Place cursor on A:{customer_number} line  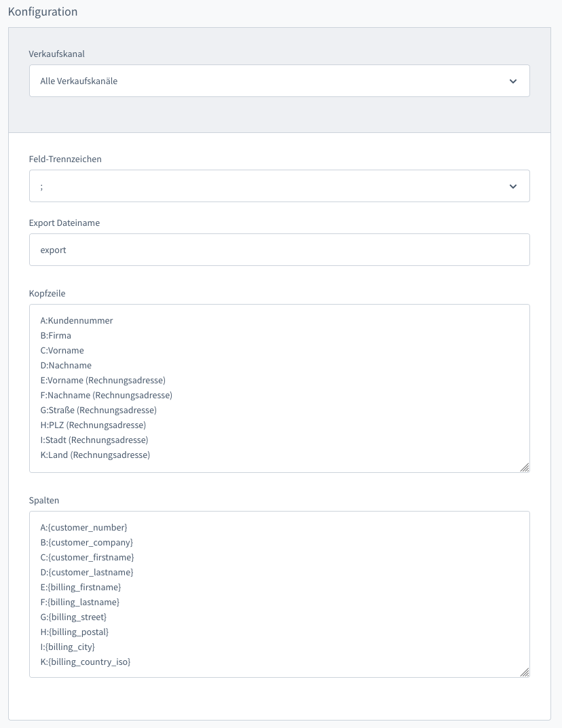tap(83, 527)
